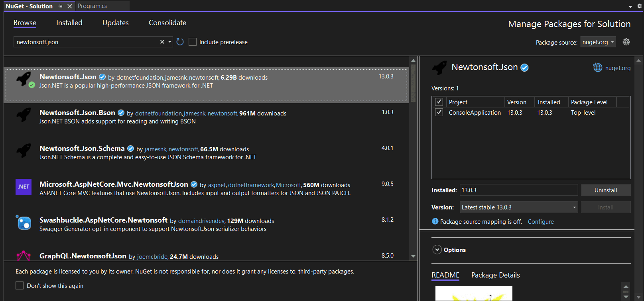
Task: Expand the Options section chevron
Action: [437, 250]
